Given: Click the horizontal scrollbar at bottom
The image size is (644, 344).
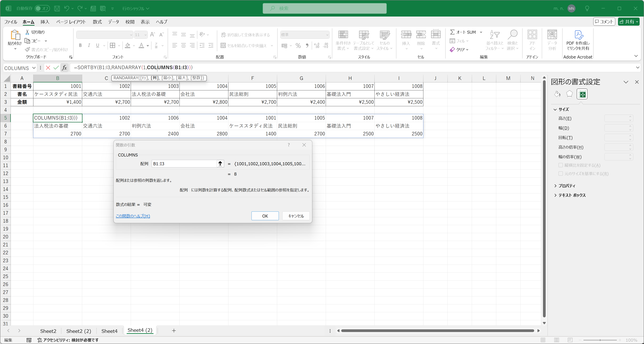Looking at the screenshot, I should (x=438, y=331).
